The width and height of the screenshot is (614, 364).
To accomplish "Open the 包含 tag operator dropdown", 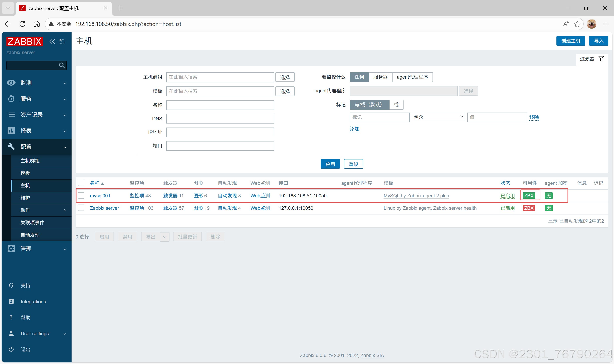I will click(x=438, y=117).
